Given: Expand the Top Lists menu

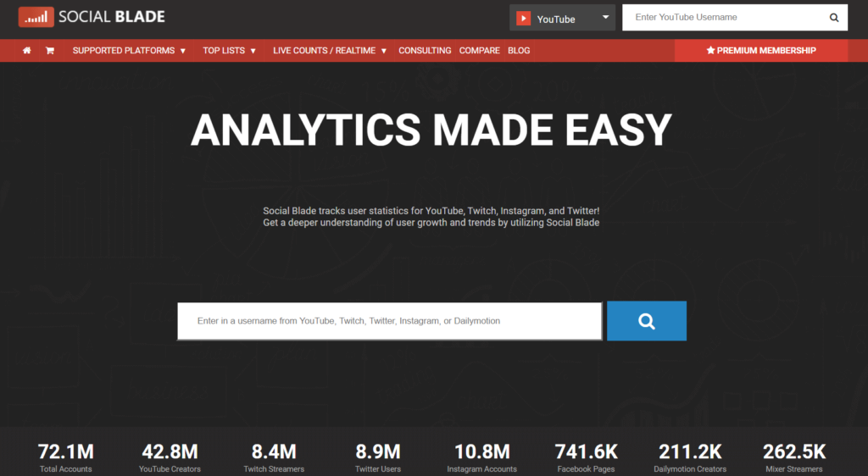Looking at the screenshot, I should 229,50.
